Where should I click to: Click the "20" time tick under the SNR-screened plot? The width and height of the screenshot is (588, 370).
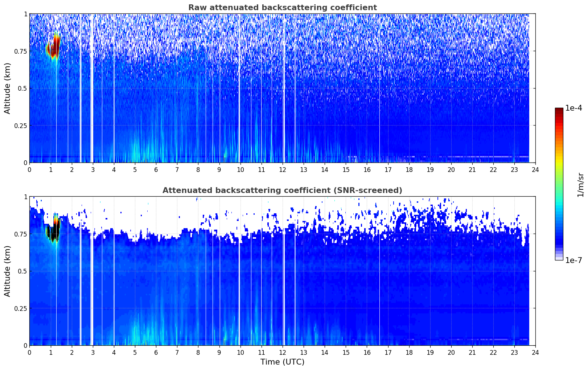pyautogui.click(x=451, y=352)
